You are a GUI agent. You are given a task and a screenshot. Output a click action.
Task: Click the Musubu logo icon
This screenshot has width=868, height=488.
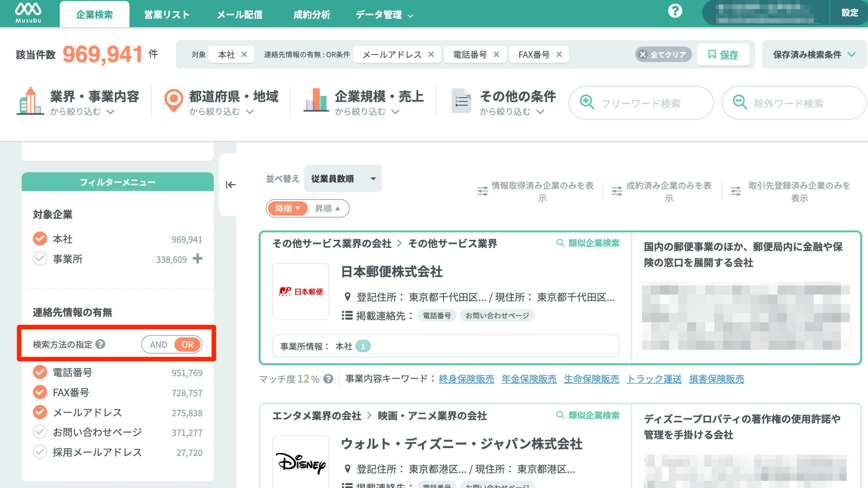tap(28, 13)
